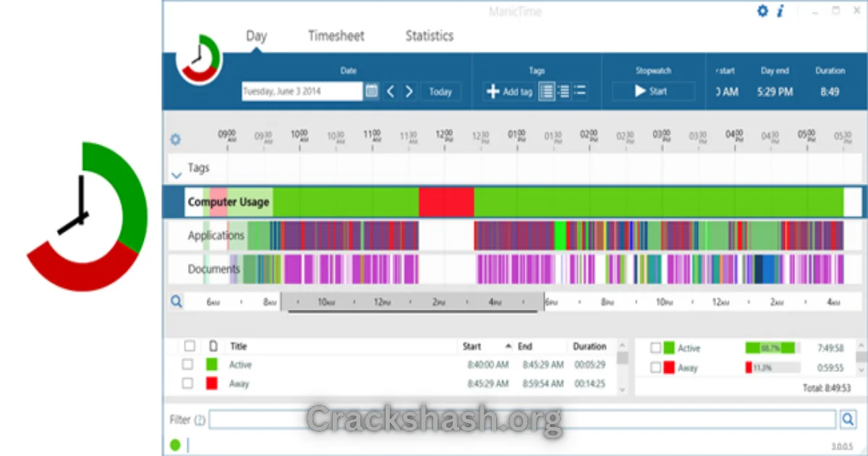Select the third tag list view icon
Viewport: 868px width, 456px height.
pyautogui.click(x=579, y=91)
